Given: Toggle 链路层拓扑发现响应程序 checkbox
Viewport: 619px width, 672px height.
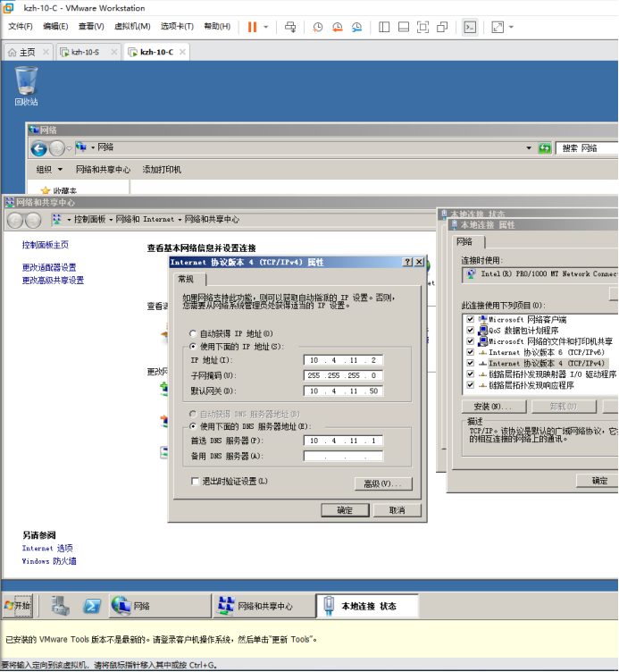Looking at the screenshot, I should click(471, 385).
